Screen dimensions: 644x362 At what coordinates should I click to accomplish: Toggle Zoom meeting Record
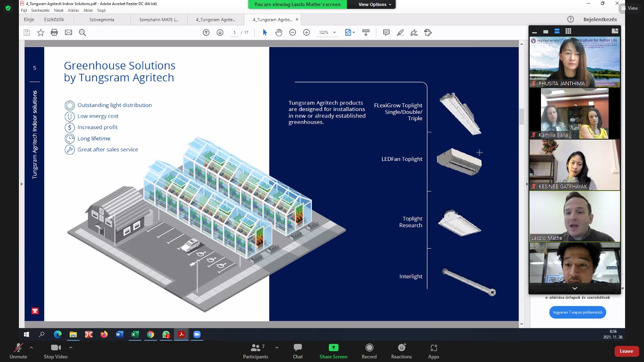tap(369, 351)
